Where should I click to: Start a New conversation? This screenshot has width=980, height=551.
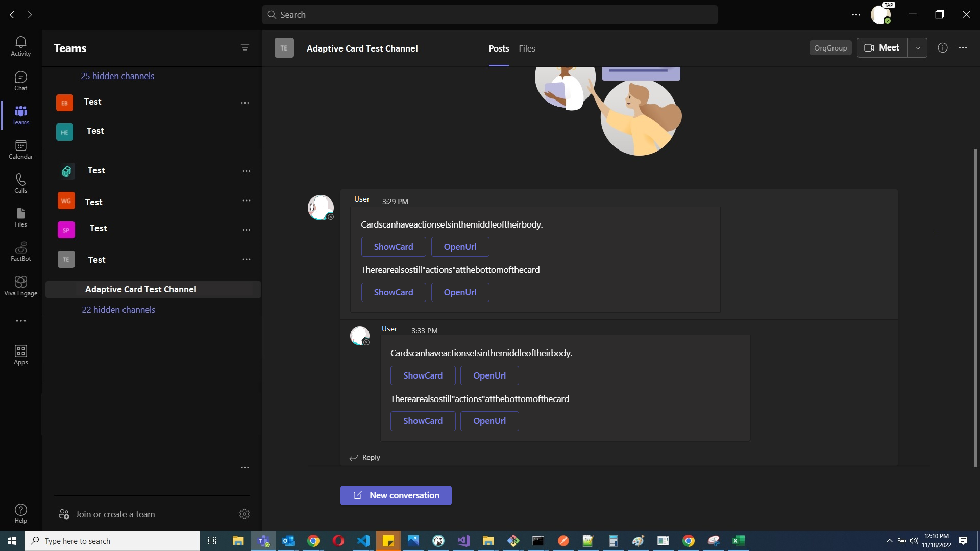point(396,495)
